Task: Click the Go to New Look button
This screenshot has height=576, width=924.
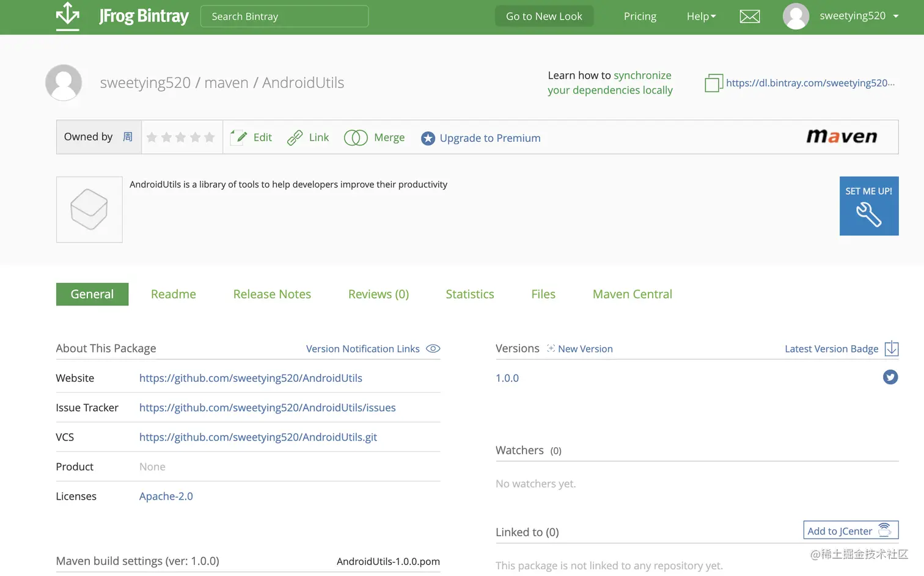Action: click(x=544, y=16)
